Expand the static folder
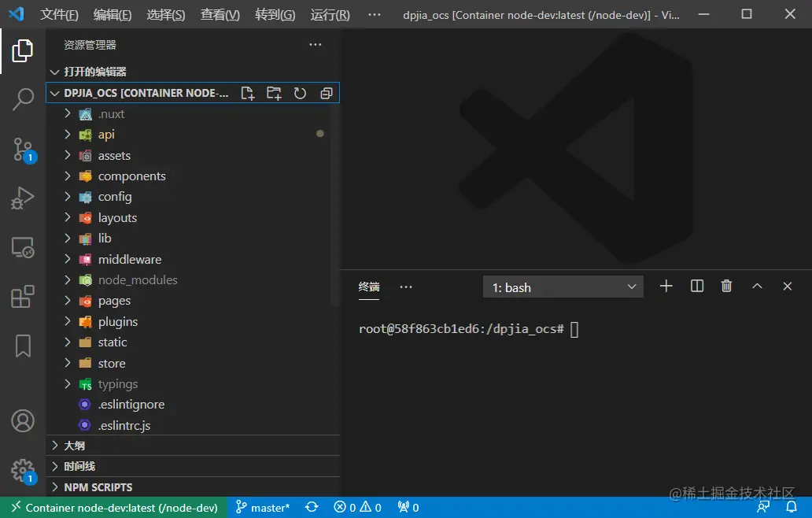Screen dimensions: 812x518 tap(193, 342)
